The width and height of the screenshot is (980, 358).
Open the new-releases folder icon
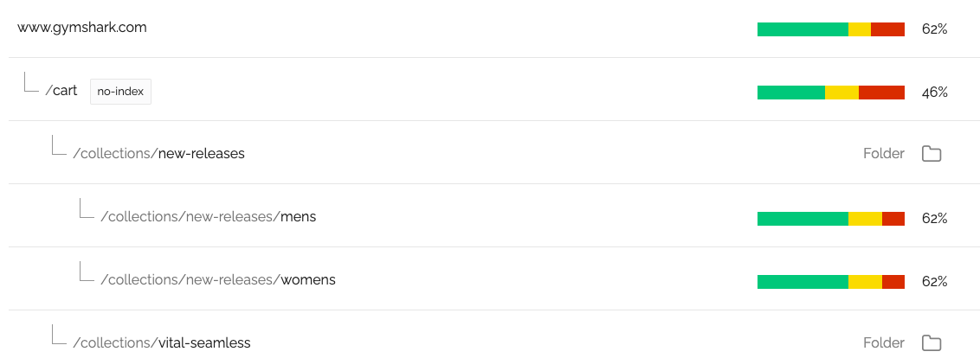(932, 154)
